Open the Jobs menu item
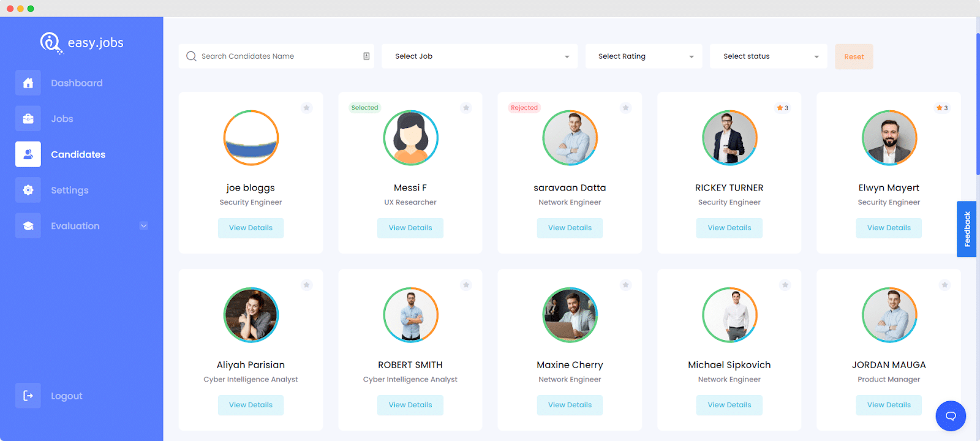Screen dimensions: 980x441 pos(62,119)
